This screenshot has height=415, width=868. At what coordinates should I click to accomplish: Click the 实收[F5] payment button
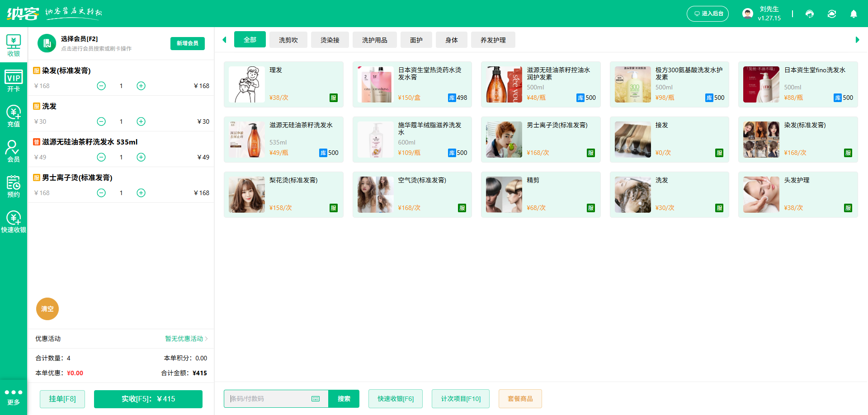(148, 399)
